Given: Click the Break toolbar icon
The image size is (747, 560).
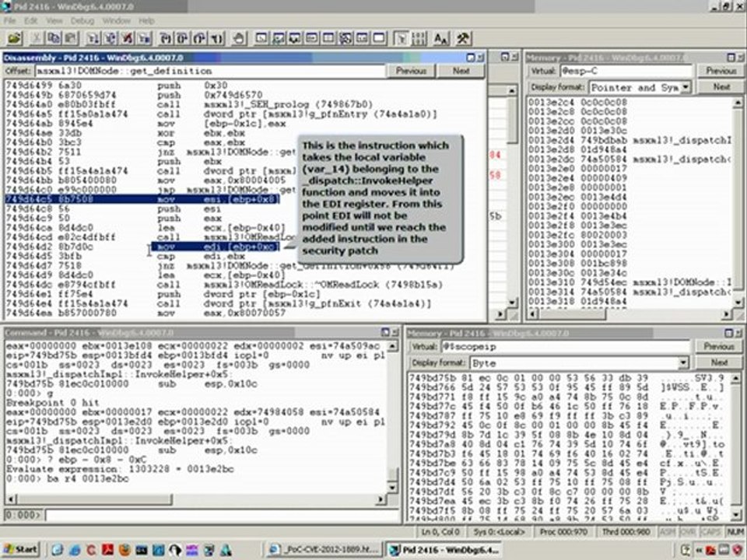Looking at the screenshot, I should pyautogui.click(x=144, y=39).
